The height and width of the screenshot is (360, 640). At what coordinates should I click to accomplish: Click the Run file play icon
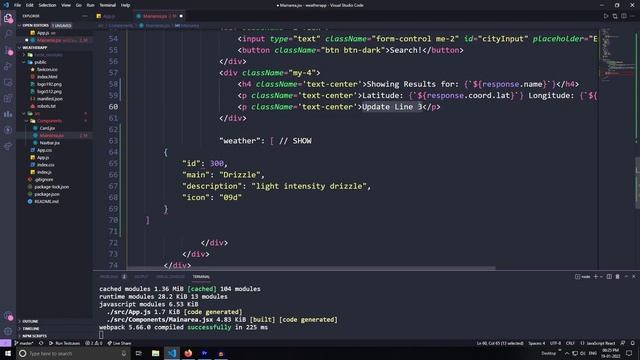coord(606,16)
